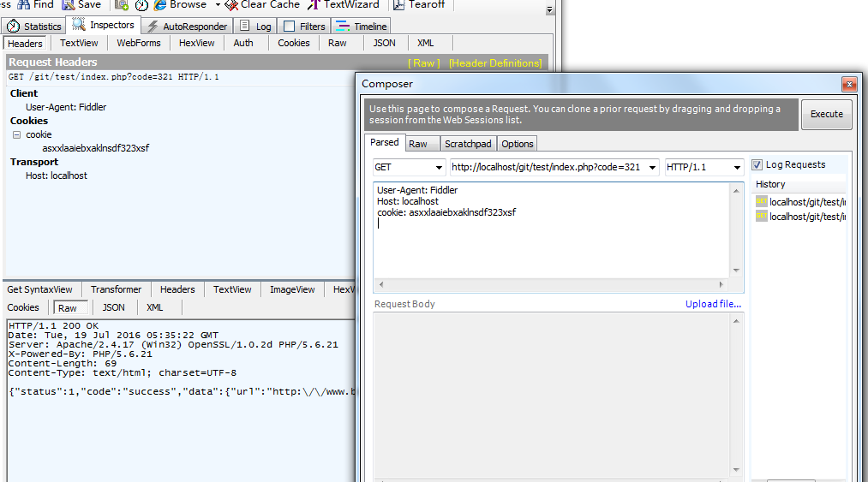
Task: Select the request TextView tab
Action: [x=79, y=43]
